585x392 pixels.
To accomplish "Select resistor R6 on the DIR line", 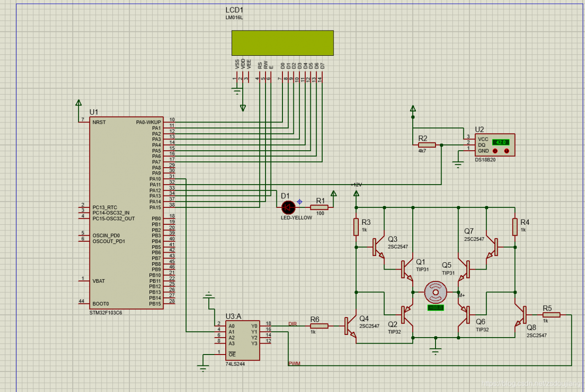I will coord(319,326).
